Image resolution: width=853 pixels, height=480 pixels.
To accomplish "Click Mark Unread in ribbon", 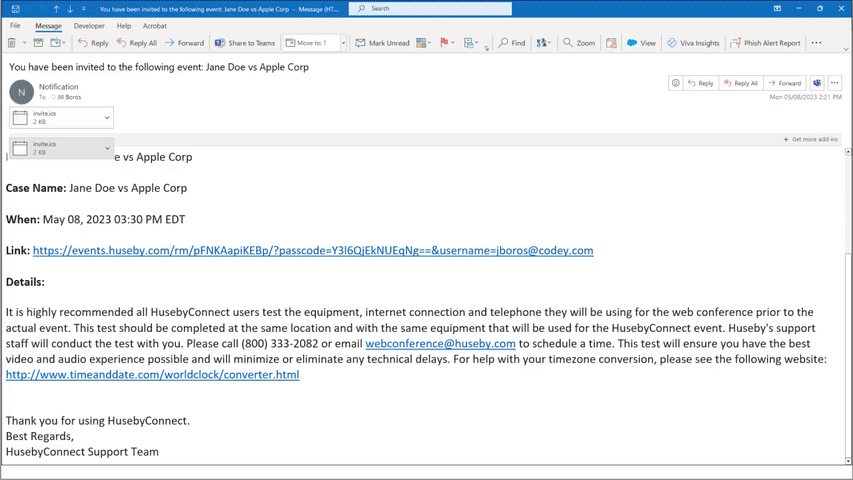I will [382, 42].
